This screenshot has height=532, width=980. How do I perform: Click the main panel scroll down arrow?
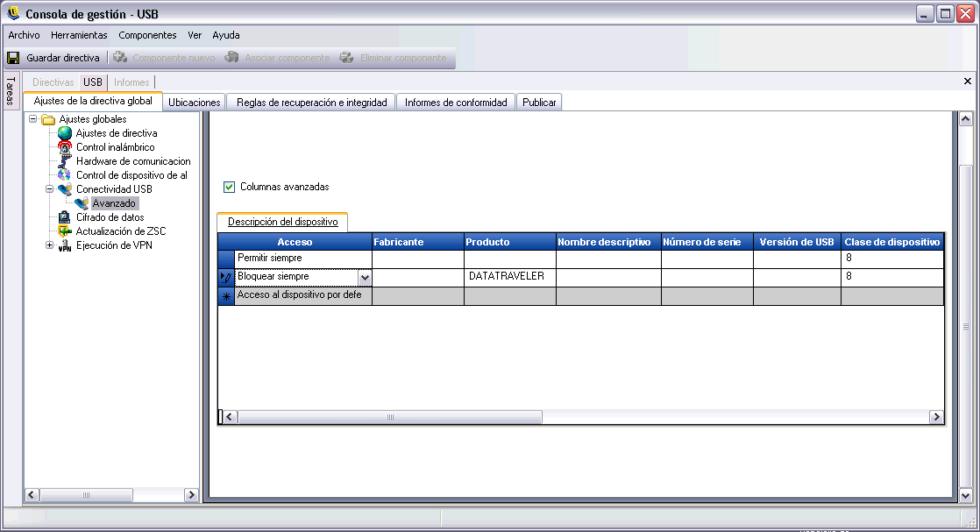(966, 496)
